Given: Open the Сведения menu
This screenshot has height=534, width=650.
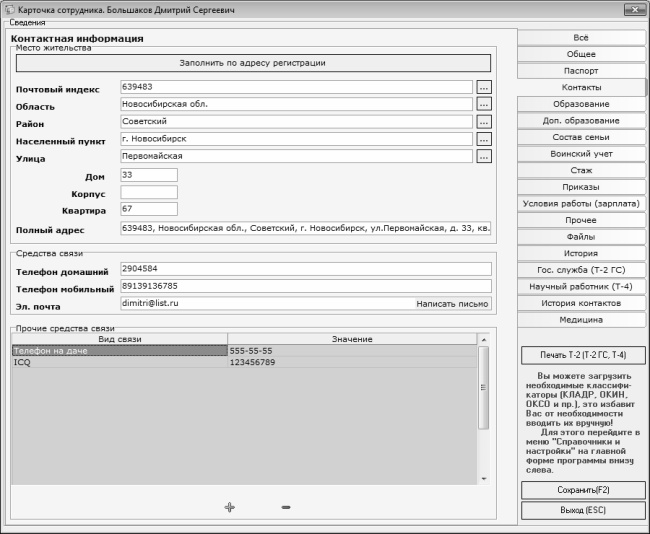Looking at the screenshot, I should pos(27,23).
